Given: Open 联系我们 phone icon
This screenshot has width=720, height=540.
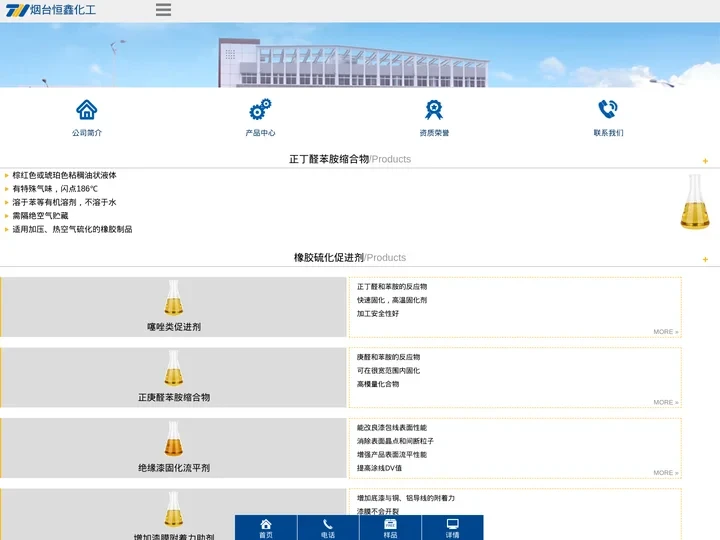Looking at the screenshot, I should [608, 109].
